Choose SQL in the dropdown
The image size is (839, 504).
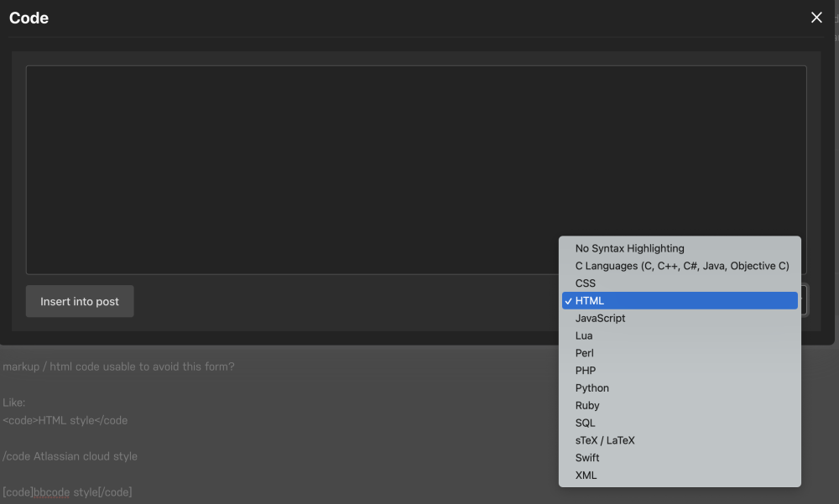680,423
